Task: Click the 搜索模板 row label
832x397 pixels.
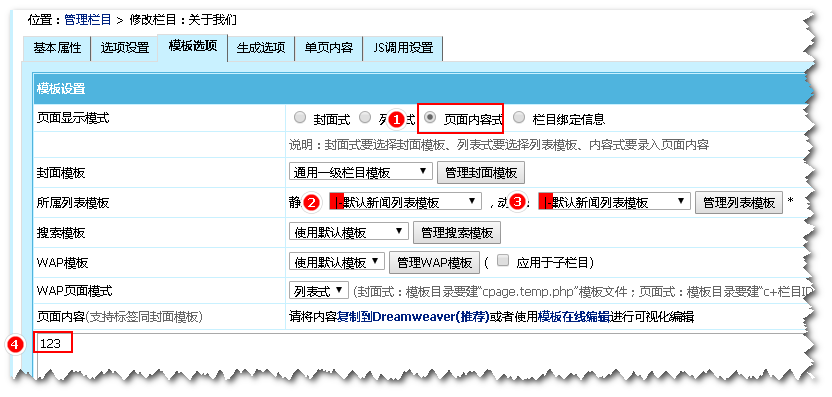Action: click(x=61, y=232)
